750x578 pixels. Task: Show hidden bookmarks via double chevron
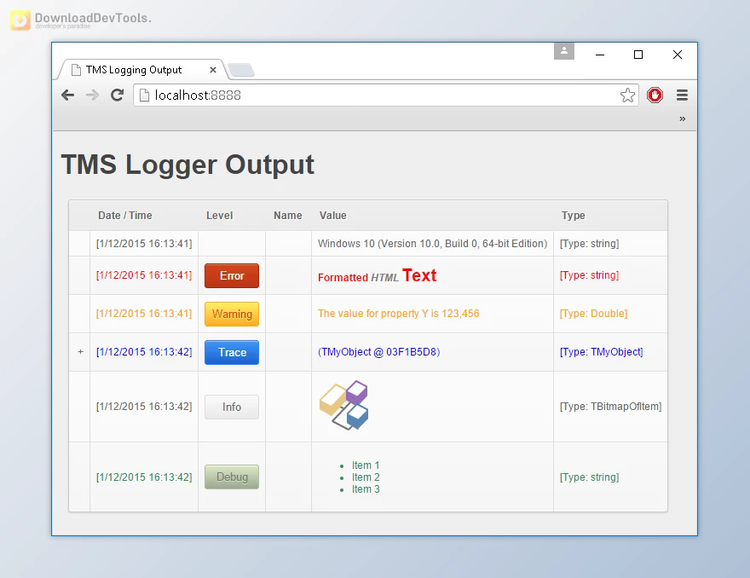coord(682,119)
